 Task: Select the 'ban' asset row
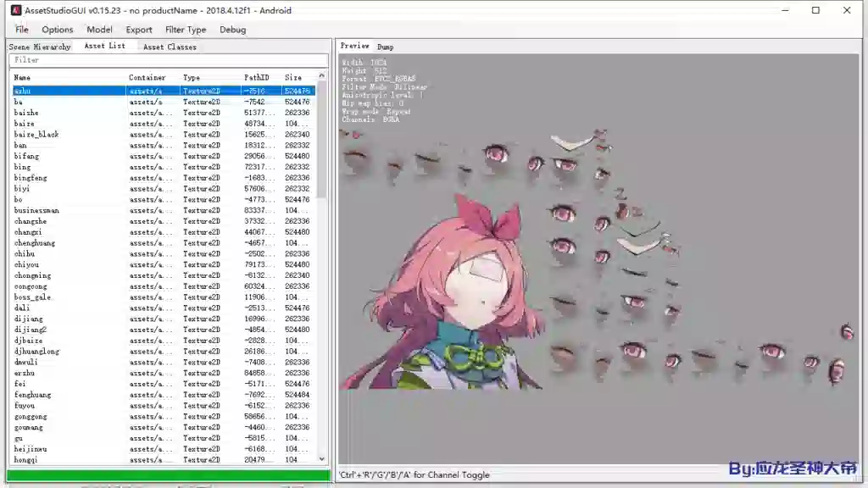(x=164, y=146)
